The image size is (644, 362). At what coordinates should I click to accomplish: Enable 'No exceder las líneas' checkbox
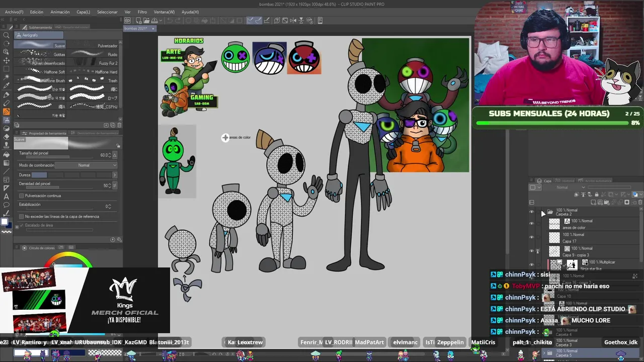click(x=21, y=217)
